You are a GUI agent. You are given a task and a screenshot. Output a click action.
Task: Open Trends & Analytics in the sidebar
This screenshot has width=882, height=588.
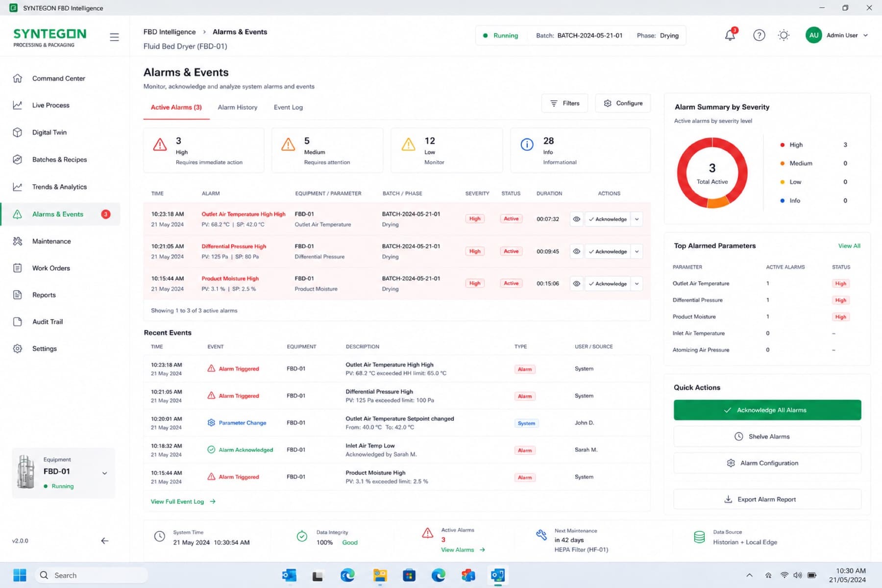coord(60,187)
